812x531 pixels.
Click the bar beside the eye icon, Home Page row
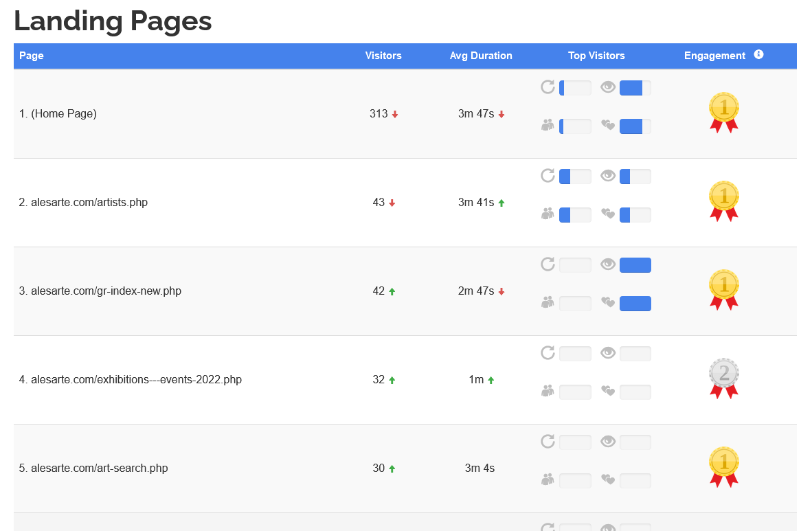coord(635,88)
